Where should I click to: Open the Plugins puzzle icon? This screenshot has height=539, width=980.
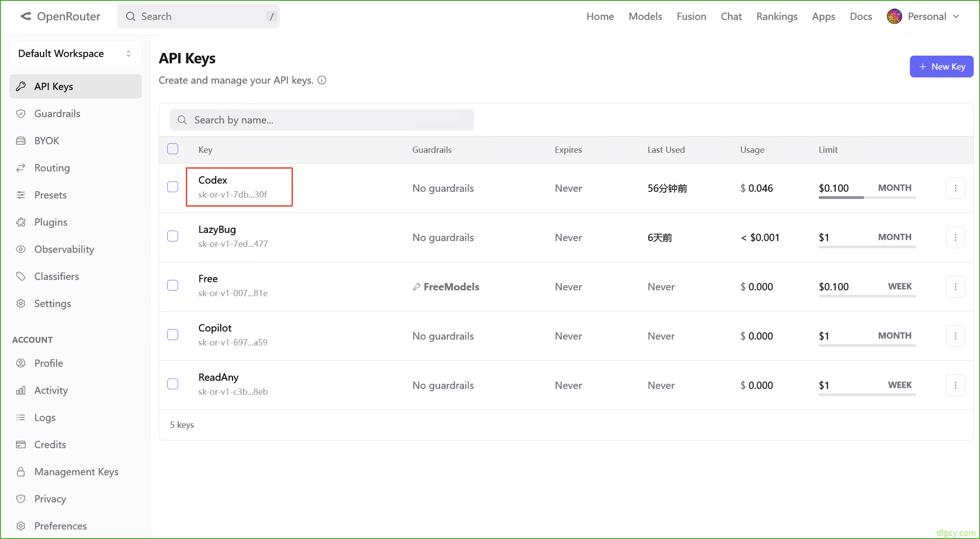(21, 222)
